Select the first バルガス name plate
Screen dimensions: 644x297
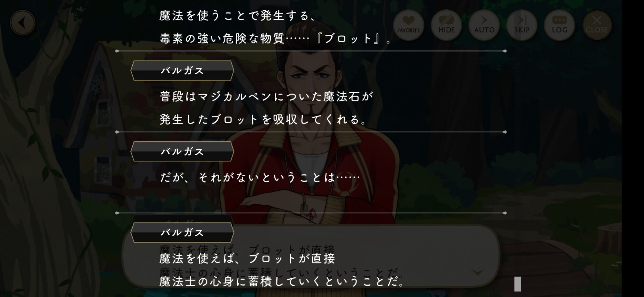tap(182, 70)
